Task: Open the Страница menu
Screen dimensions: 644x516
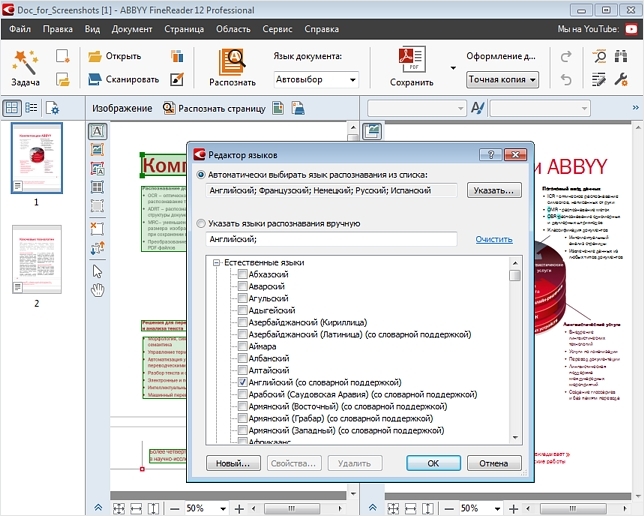Action: point(184,29)
